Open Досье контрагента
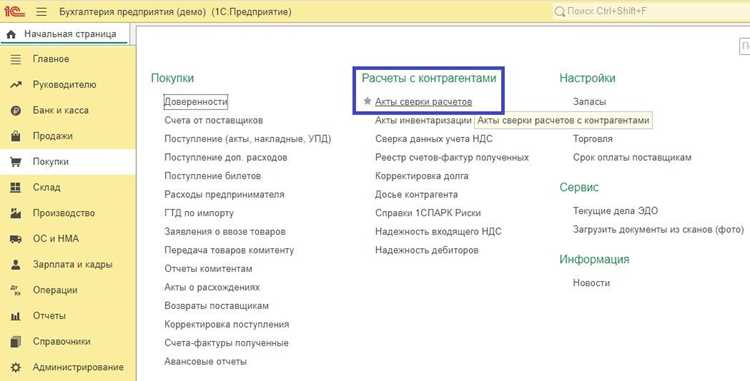This screenshot has width=750, height=381. coord(417,195)
